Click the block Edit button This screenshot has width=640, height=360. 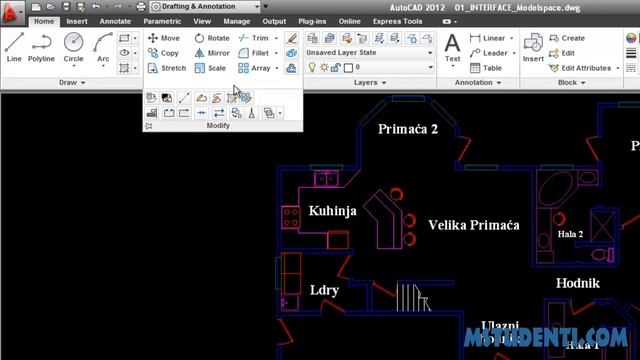tap(562, 53)
